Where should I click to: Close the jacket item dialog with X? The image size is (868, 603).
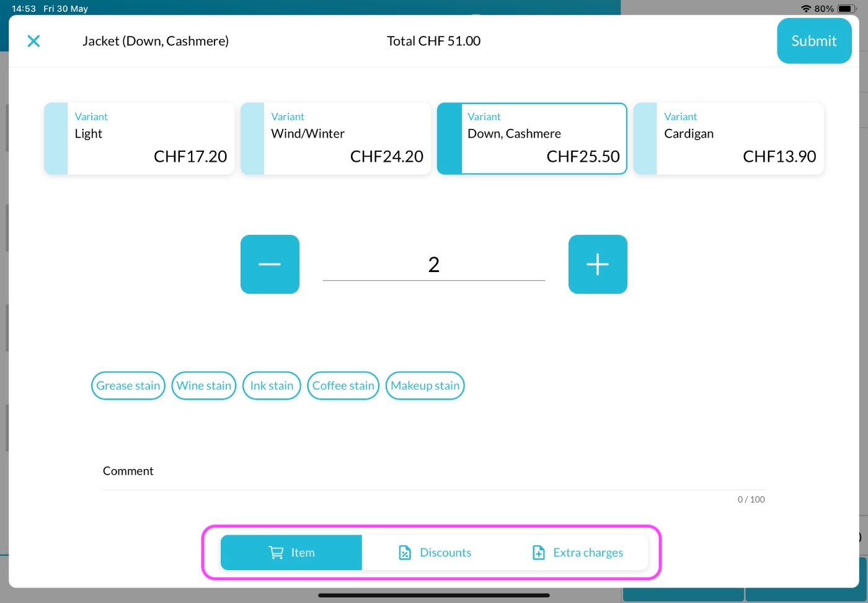pos(33,41)
